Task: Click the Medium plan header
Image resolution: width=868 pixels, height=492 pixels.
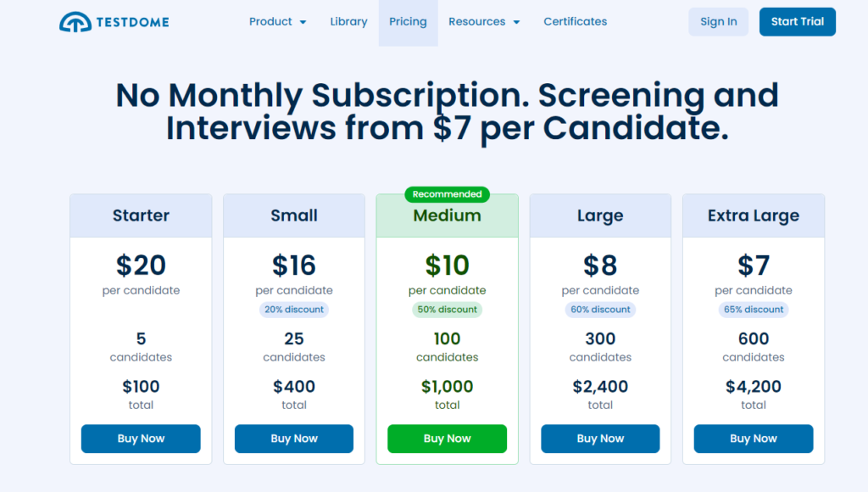Action: click(x=447, y=216)
